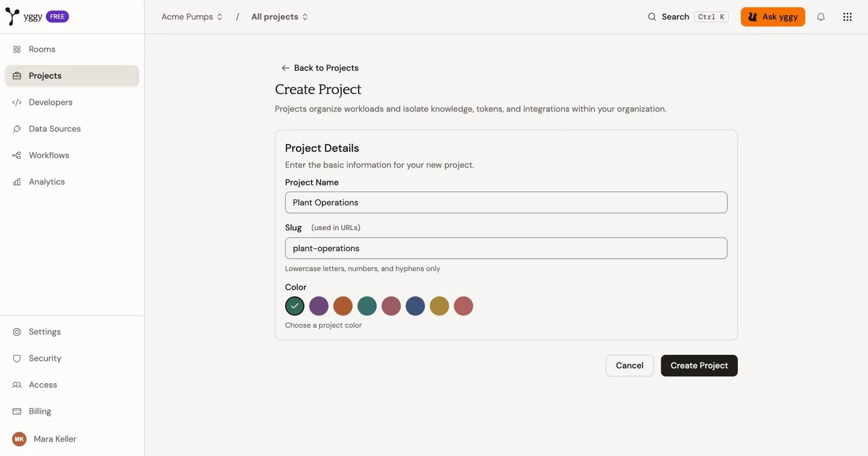Click the Billing card icon
Image resolution: width=868 pixels, height=456 pixels.
click(x=17, y=411)
